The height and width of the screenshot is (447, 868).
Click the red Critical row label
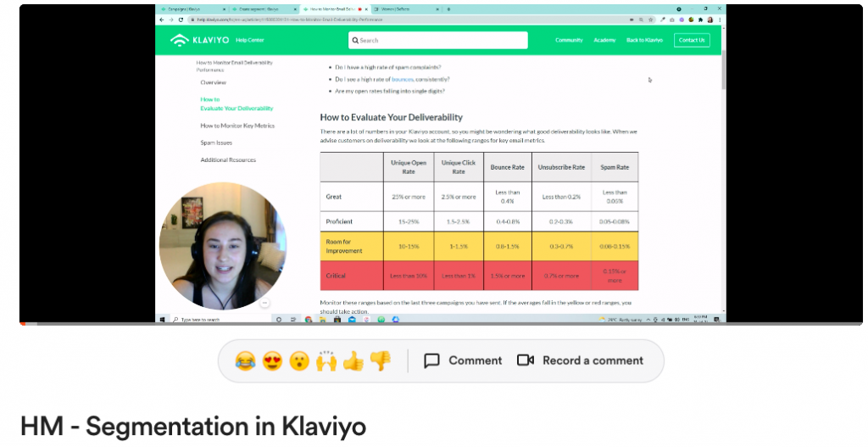click(x=336, y=276)
